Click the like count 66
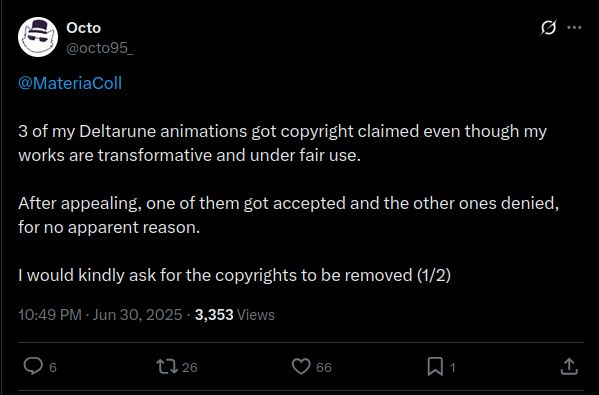 (x=324, y=367)
